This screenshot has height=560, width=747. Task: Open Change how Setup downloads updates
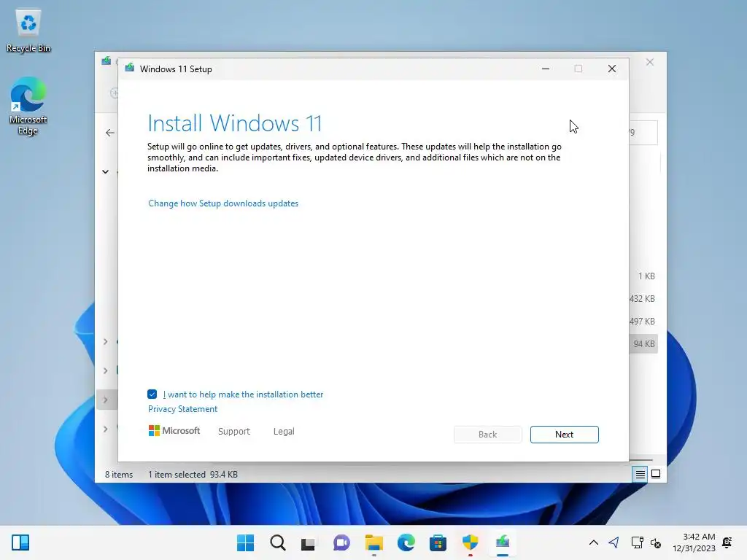pos(223,203)
